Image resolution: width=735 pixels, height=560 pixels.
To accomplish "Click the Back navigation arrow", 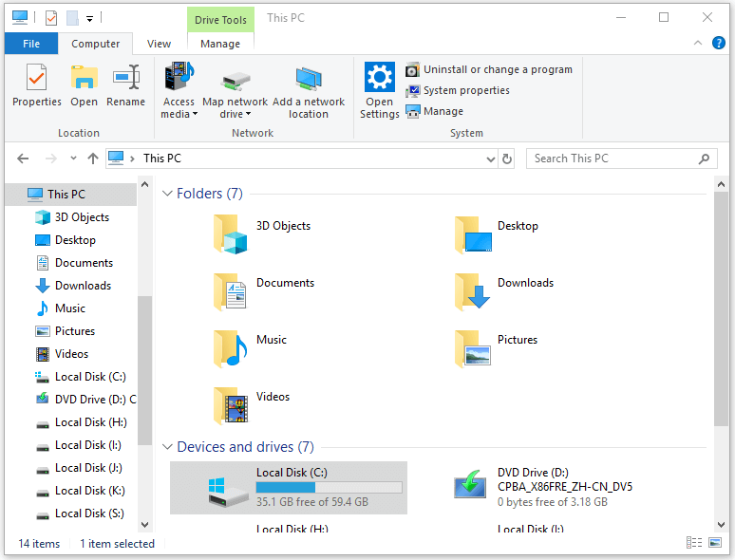I will [x=23, y=159].
